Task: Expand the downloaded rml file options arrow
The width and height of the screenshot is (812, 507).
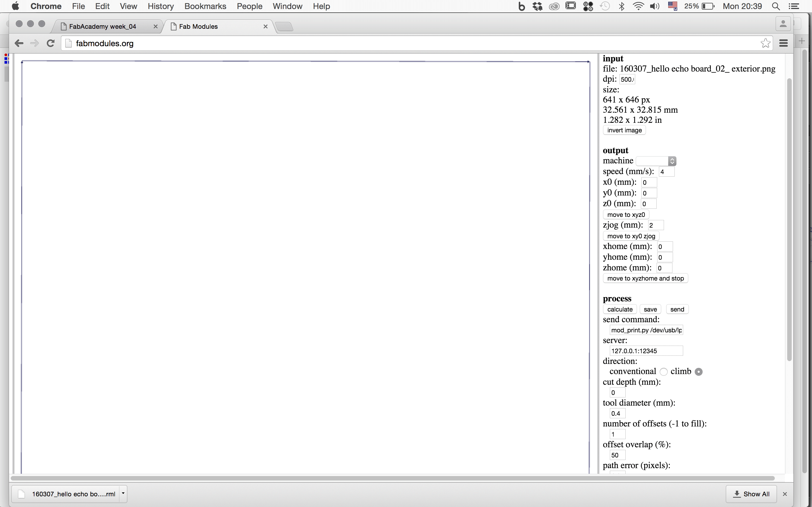Action: tap(123, 493)
